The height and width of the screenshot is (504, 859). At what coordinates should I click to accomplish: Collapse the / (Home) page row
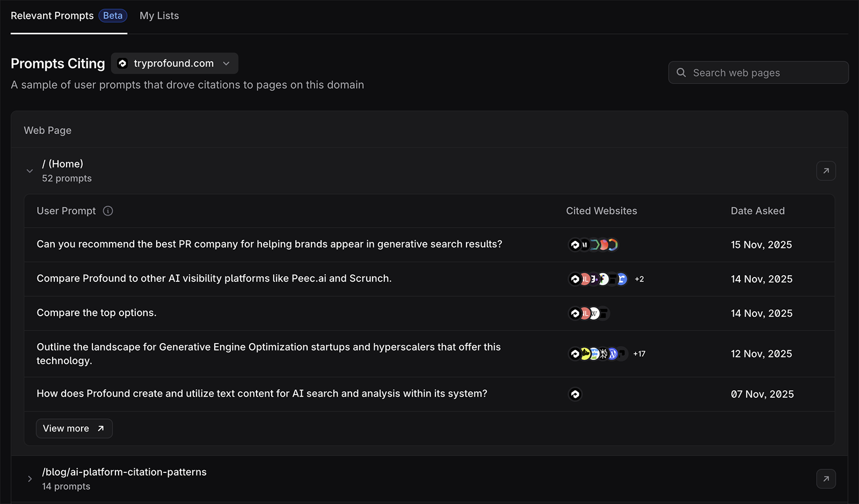pos(30,171)
